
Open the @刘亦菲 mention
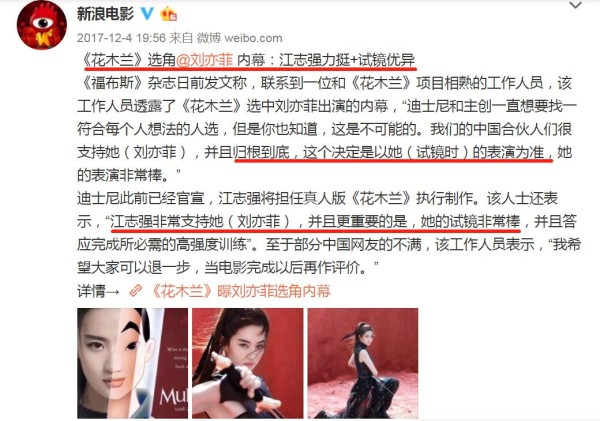click(x=204, y=60)
